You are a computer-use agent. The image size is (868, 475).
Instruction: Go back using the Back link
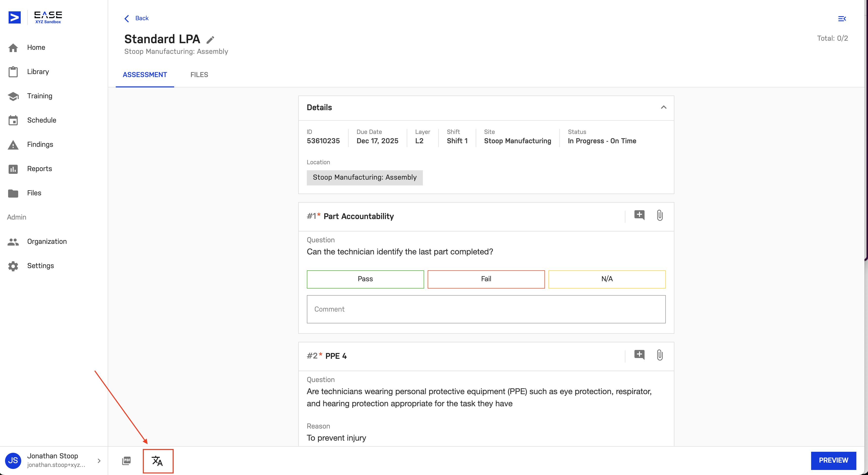tap(136, 18)
